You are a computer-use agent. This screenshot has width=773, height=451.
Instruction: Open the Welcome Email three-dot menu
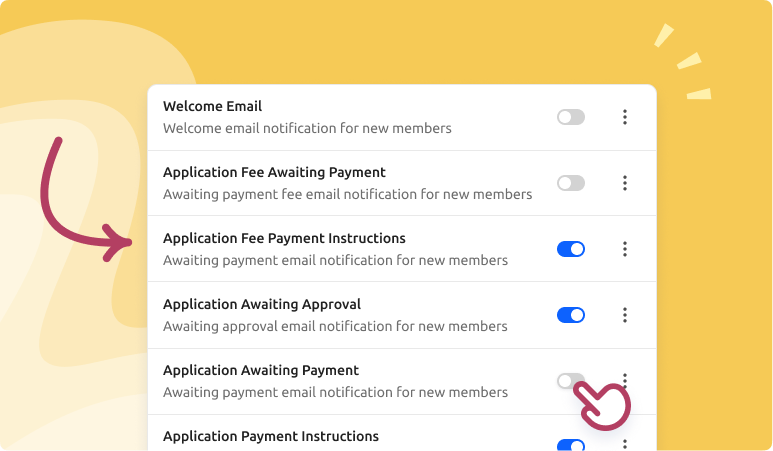[x=625, y=117]
